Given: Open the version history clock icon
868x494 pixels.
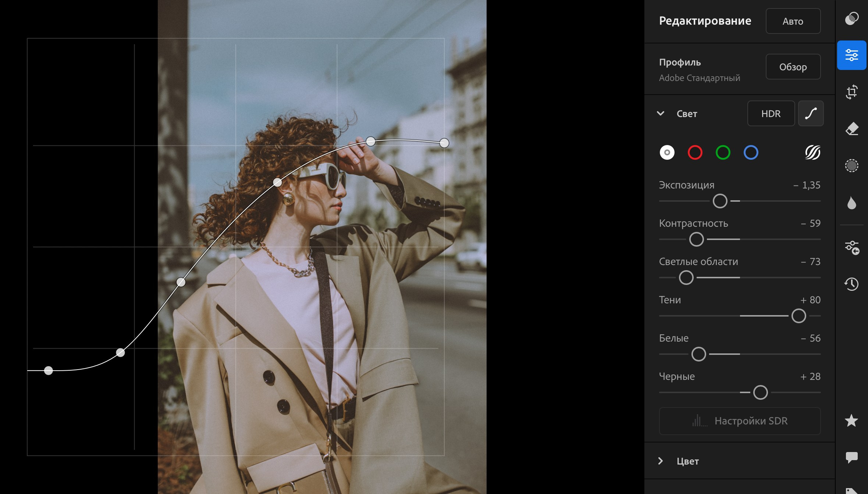Looking at the screenshot, I should [x=851, y=284].
